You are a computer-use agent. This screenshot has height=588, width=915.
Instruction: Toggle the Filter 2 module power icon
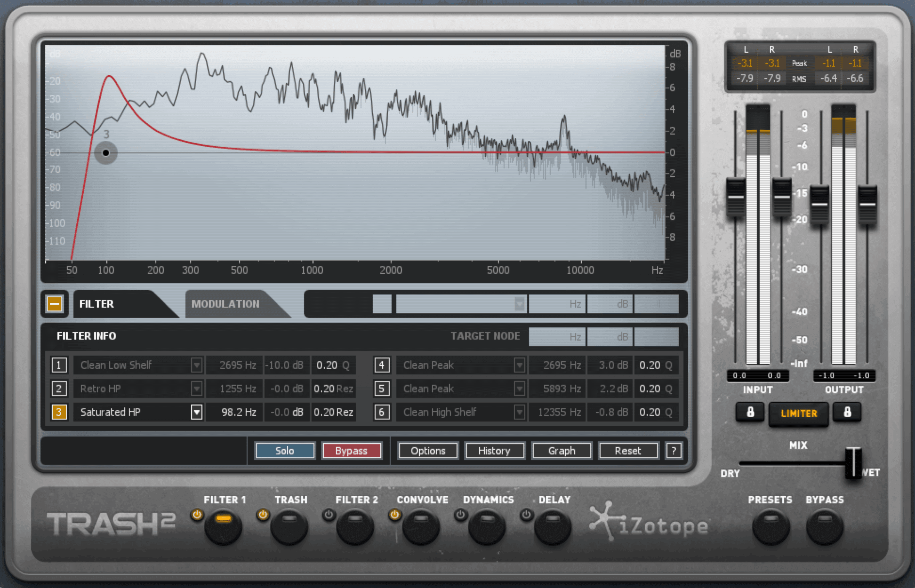(329, 515)
